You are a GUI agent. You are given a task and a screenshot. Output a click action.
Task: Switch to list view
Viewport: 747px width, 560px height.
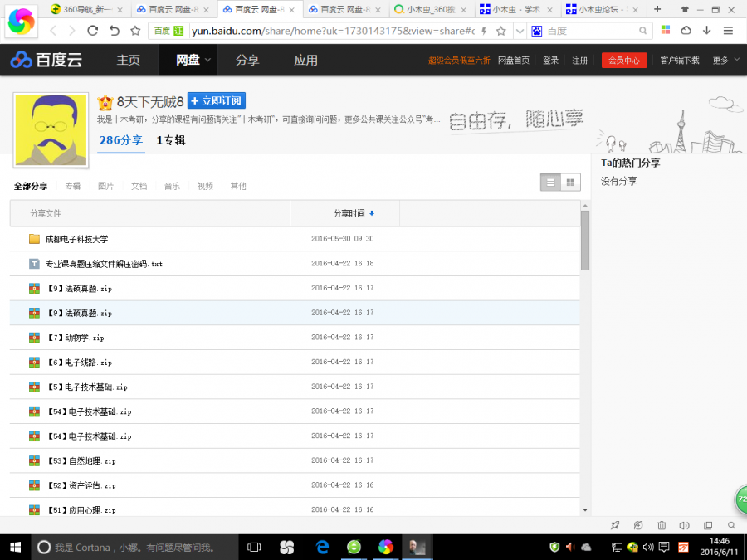(x=551, y=183)
